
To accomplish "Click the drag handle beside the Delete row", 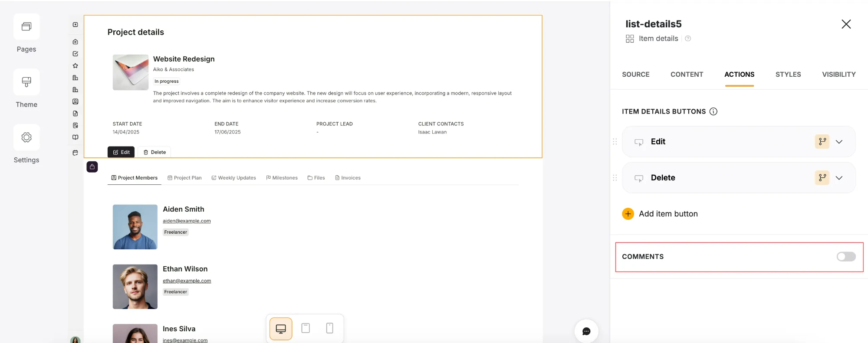I will click(x=615, y=178).
